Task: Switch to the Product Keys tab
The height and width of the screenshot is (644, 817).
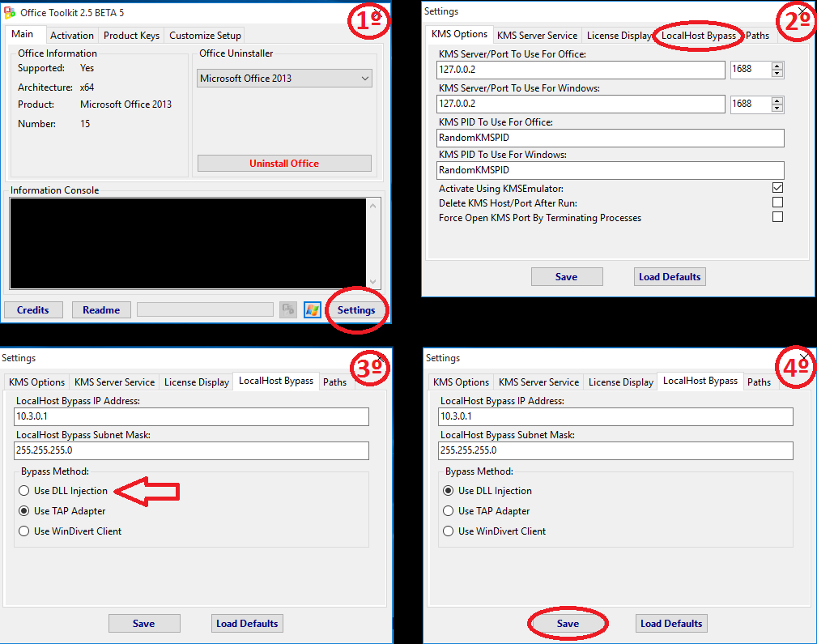Action: [x=131, y=36]
